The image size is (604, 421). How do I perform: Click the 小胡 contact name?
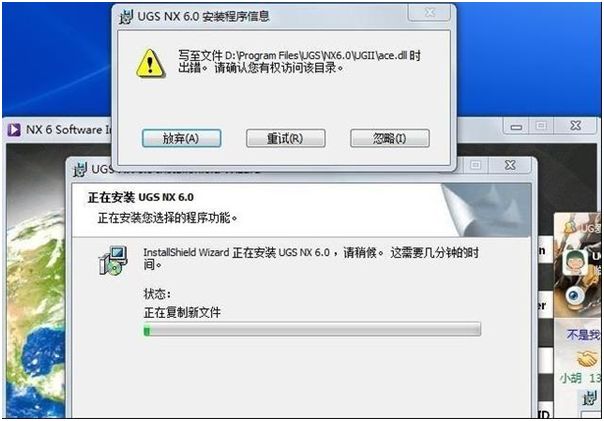[570, 377]
